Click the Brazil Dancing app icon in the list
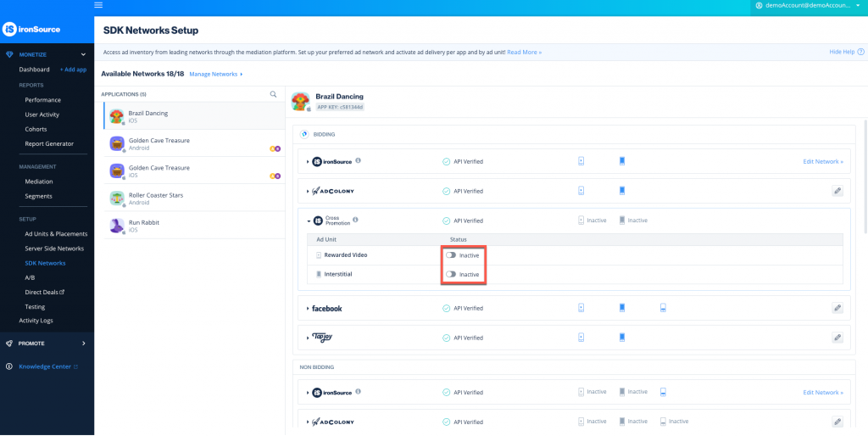The width and height of the screenshot is (868, 436). (x=117, y=116)
